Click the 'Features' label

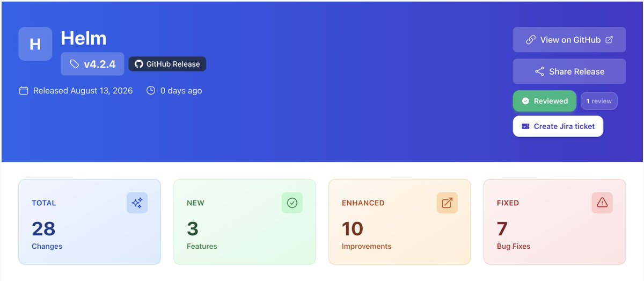202,246
